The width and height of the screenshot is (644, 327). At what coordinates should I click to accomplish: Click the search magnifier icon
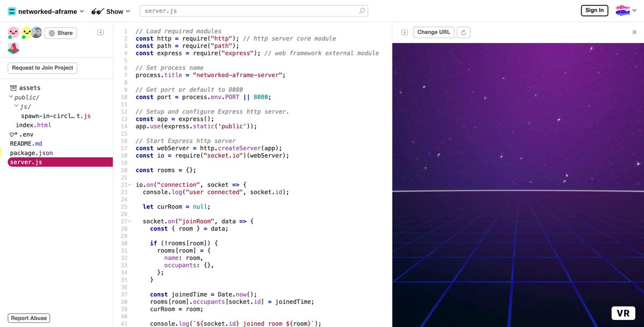[x=362, y=11]
